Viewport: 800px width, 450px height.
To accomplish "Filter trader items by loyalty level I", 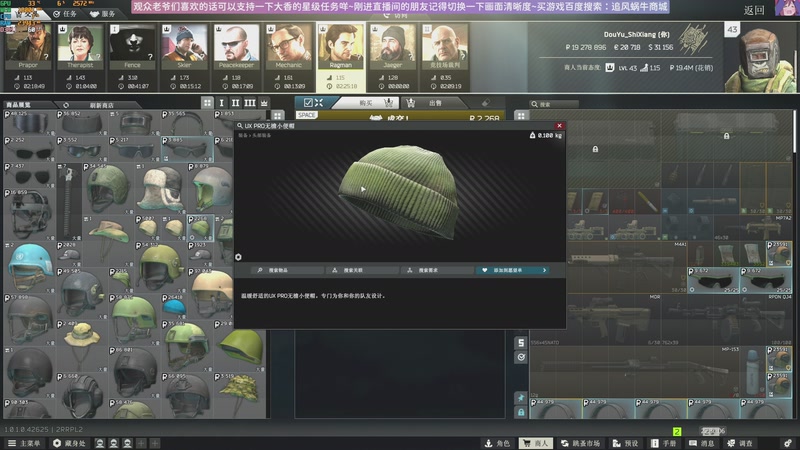I will pos(221,103).
